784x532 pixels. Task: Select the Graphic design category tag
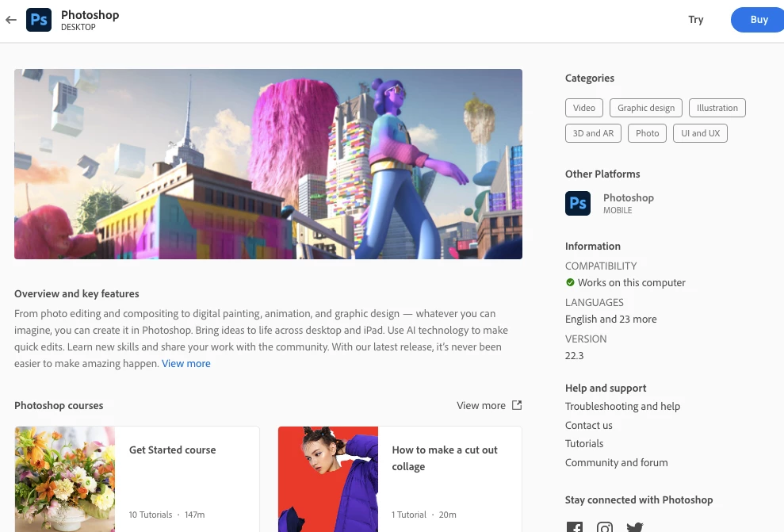[x=645, y=108]
